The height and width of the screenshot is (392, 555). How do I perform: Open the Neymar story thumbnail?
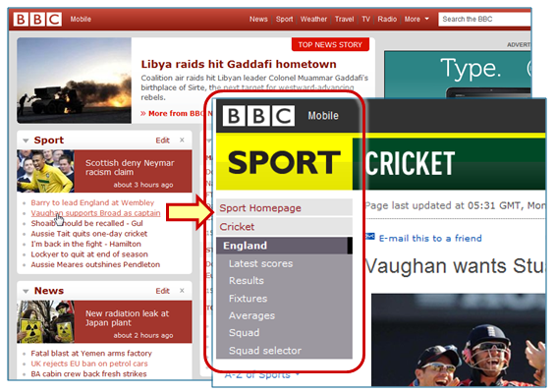[x=45, y=171]
